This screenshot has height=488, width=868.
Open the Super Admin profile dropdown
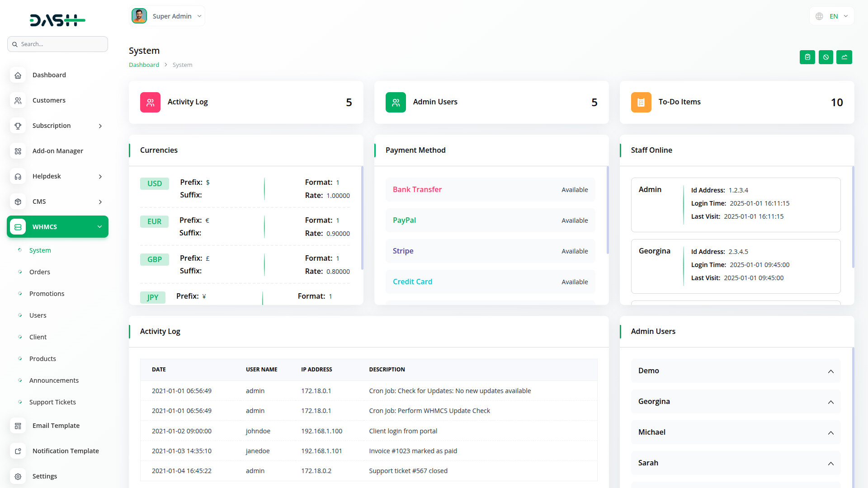(167, 16)
